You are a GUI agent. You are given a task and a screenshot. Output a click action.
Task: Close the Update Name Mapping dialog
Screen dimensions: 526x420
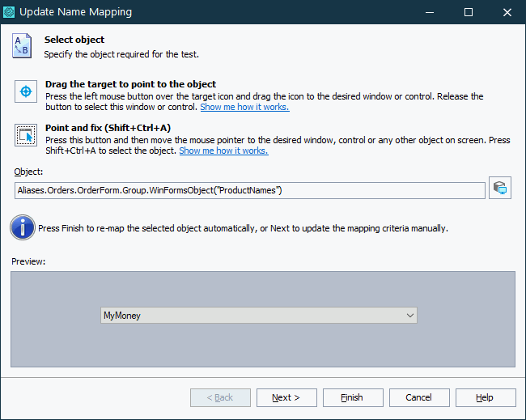coord(506,12)
